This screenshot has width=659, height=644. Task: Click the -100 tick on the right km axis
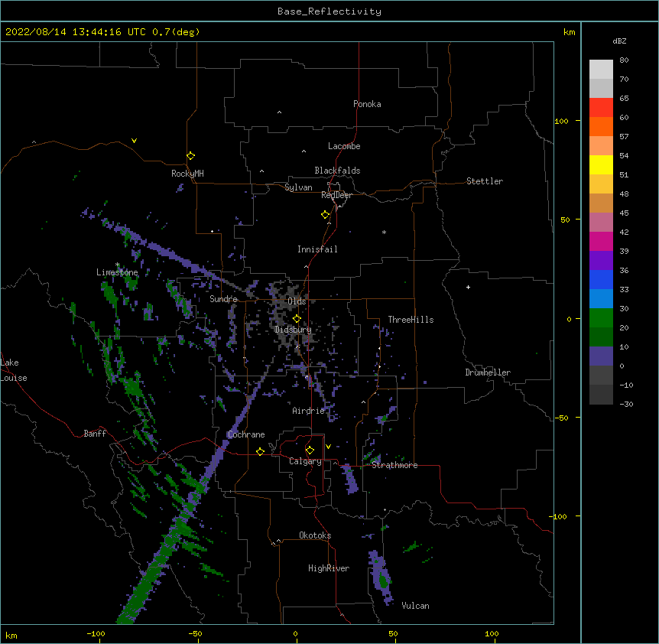pos(560,516)
